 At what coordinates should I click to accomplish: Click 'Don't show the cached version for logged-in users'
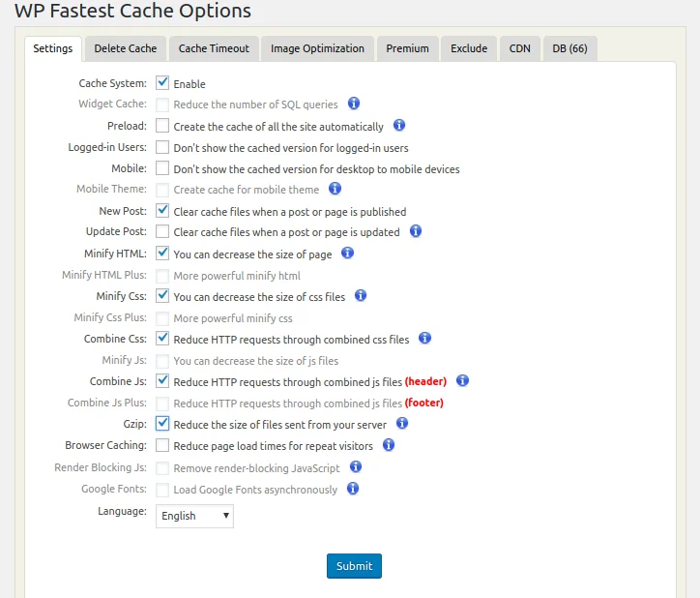pyautogui.click(x=291, y=148)
